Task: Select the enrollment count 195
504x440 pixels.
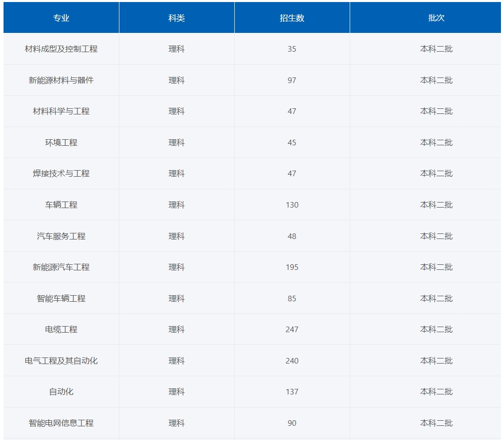Action: click(292, 267)
